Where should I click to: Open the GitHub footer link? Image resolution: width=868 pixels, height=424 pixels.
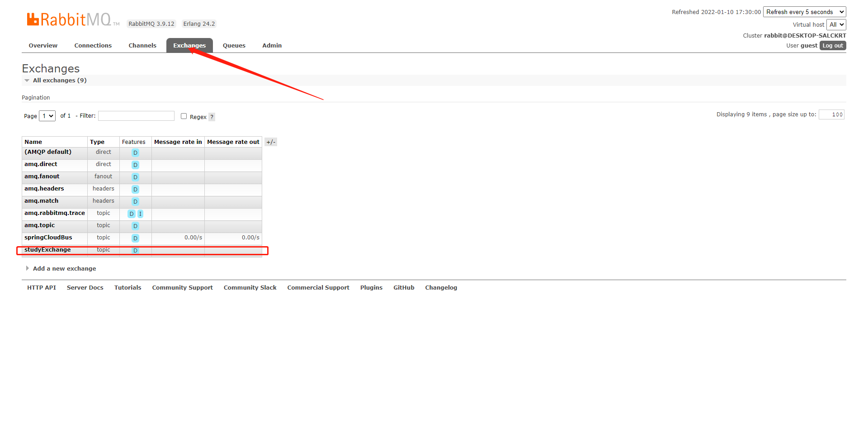pyautogui.click(x=404, y=288)
